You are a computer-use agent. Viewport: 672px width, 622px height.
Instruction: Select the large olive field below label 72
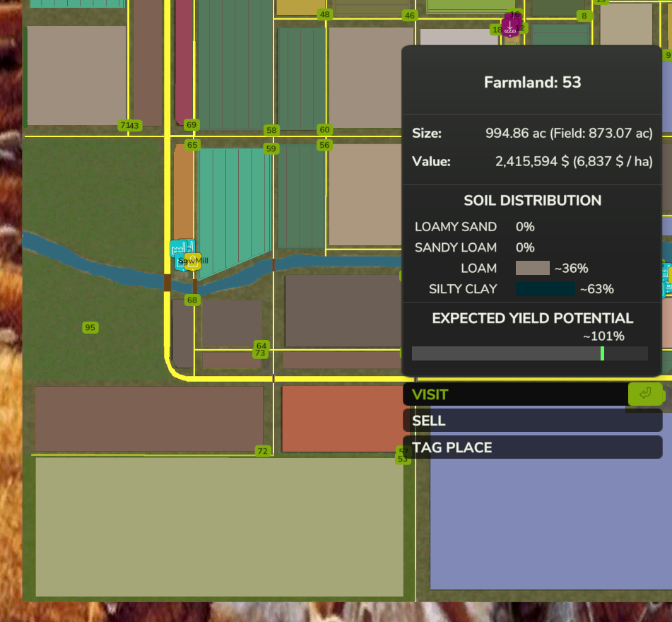click(x=219, y=527)
